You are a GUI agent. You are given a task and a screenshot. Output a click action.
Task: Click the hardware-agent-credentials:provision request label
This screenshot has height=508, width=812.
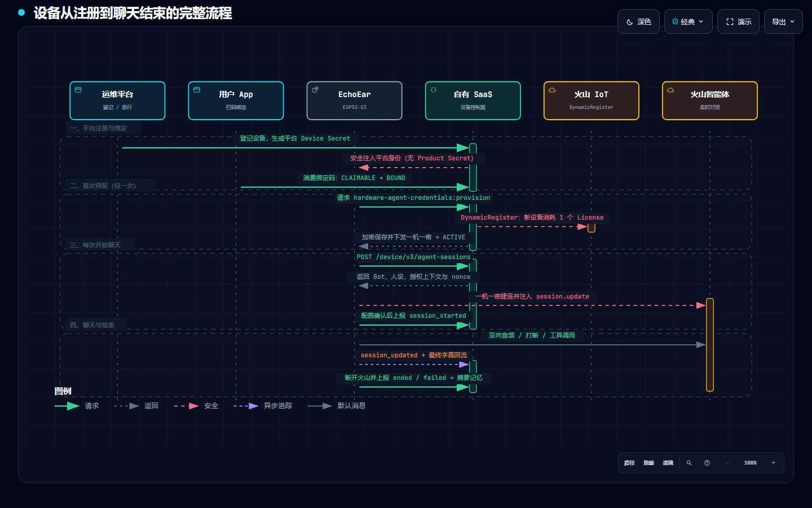(413, 198)
